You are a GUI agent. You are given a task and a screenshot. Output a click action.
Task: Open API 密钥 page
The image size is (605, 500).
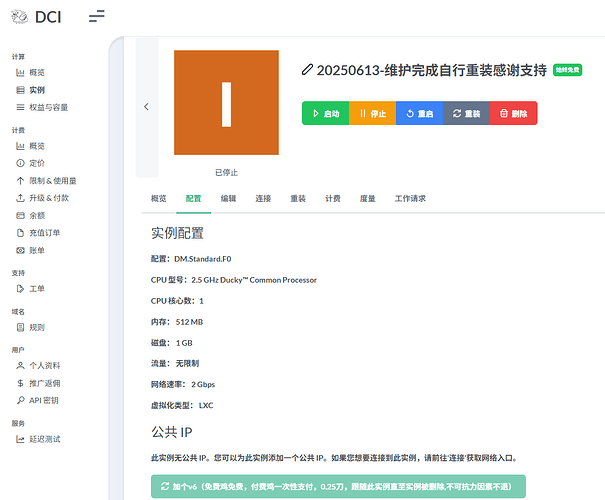pyautogui.click(x=37, y=400)
